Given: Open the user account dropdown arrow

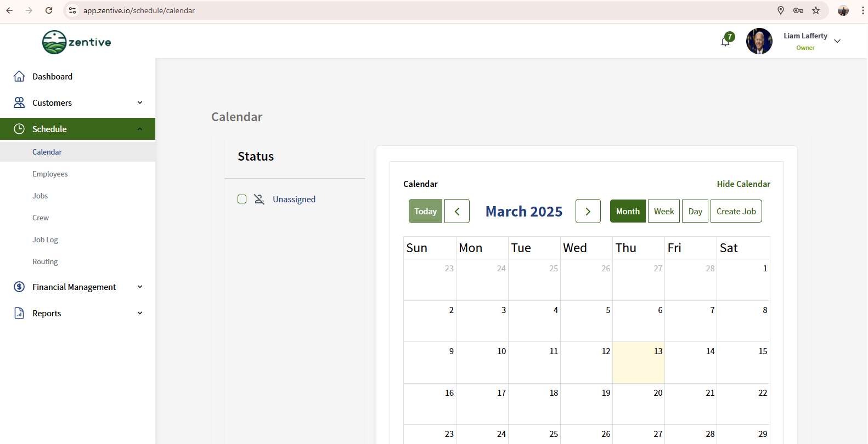Looking at the screenshot, I should point(837,41).
